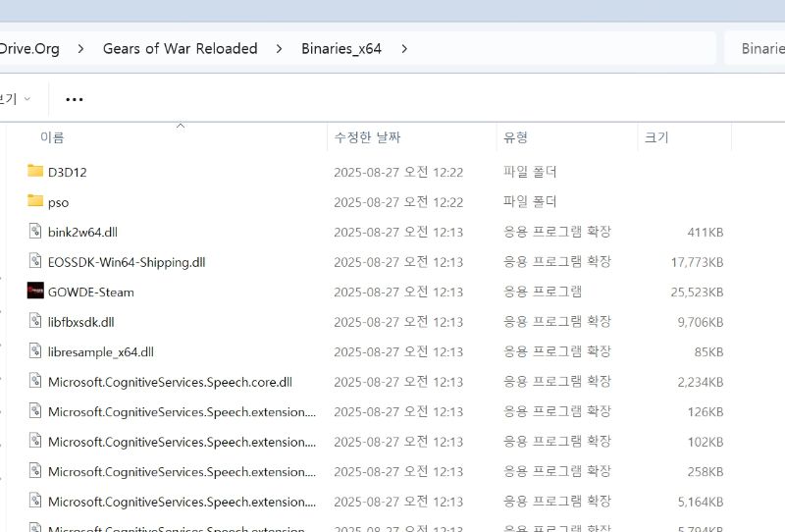Image resolution: width=785 pixels, height=532 pixels.
Task: Select the libfbxsdk.dll file name
Action: point(81,322)
